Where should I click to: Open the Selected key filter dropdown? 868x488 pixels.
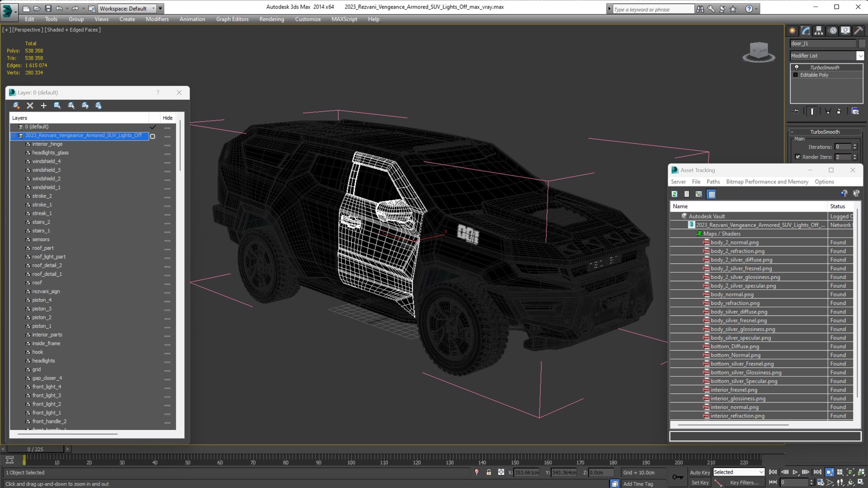pyautogui.click(x=761, y=472)
